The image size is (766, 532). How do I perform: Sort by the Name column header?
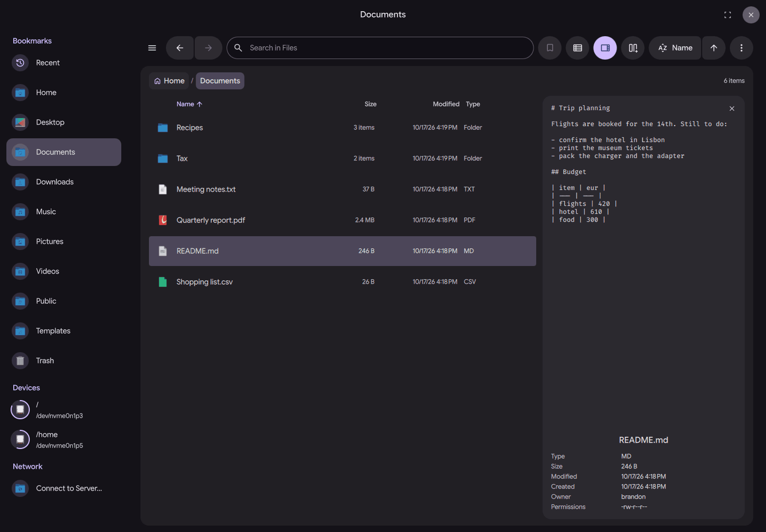pos(189,104)
